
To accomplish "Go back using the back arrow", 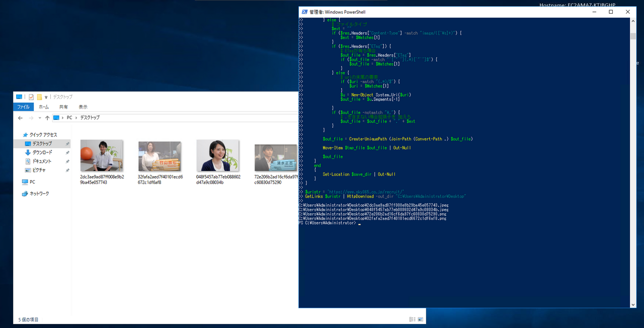I will pos(20,118).
